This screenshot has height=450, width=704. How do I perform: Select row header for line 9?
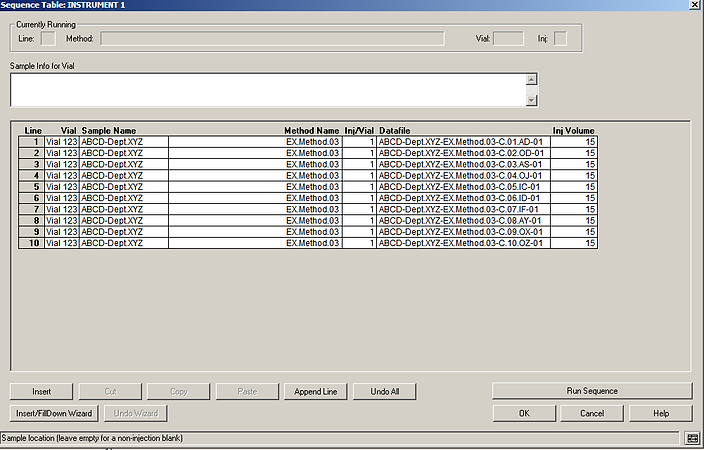point(31,232)
